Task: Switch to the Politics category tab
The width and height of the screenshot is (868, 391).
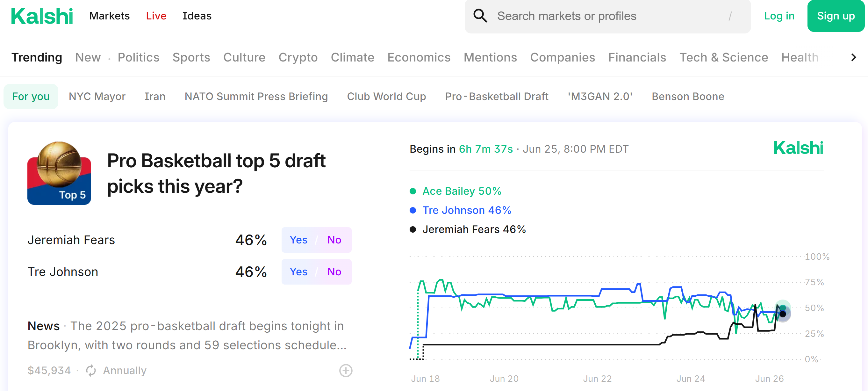Action: 139,57
